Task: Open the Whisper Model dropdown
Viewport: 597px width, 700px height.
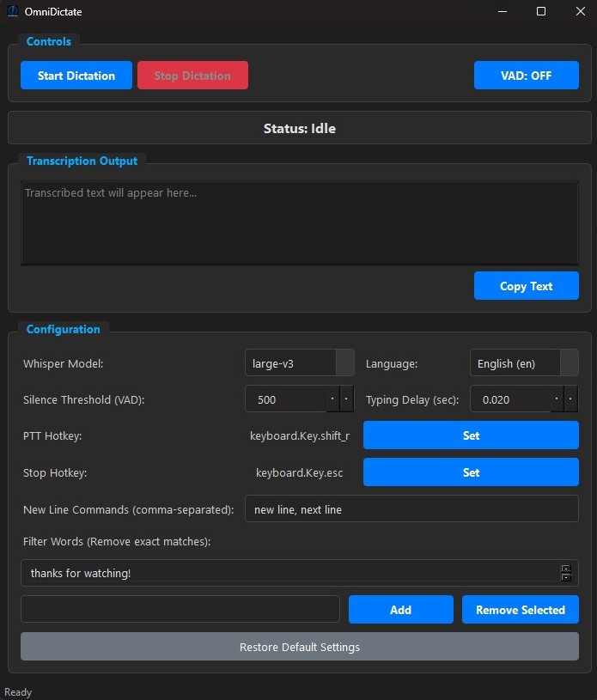Action: pyautogui.click(x=299, y=362)
